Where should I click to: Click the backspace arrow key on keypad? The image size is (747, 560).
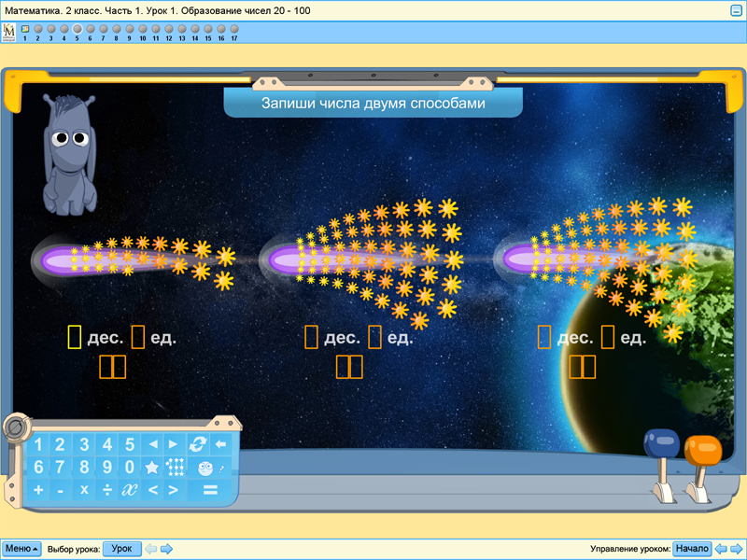220,444
